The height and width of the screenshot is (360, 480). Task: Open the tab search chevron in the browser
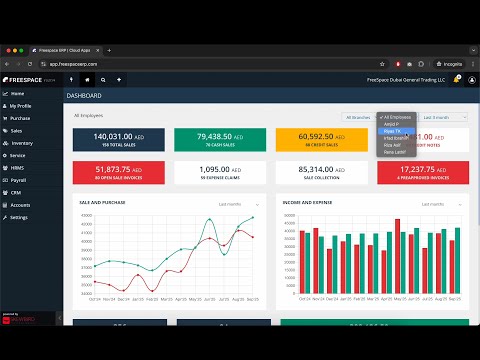(473, 50)
